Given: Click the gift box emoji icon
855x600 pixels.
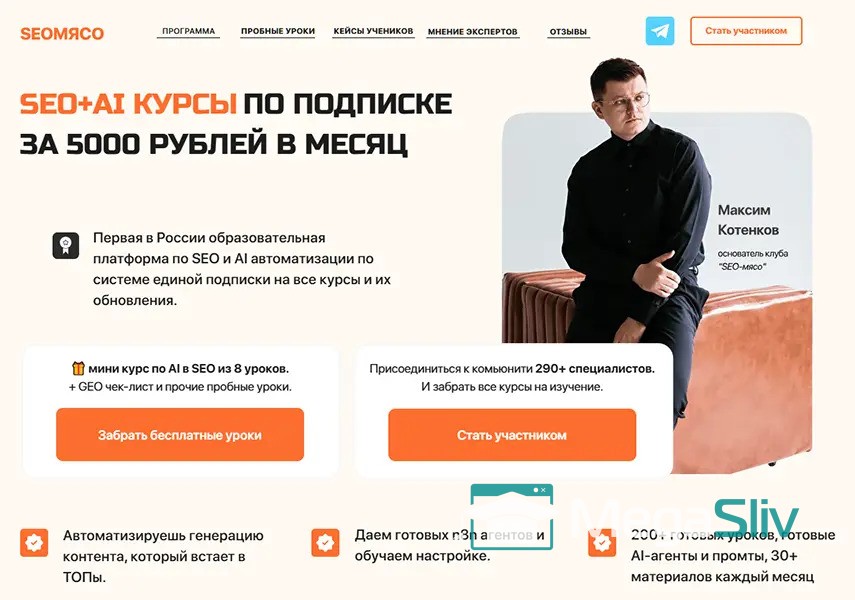Looking at the screenshot, I should tap(79, 369).
